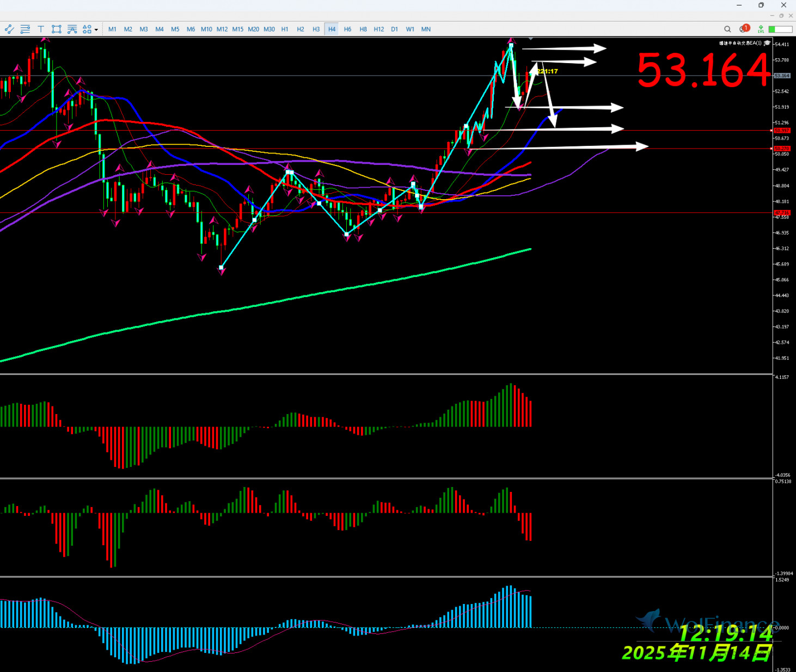Switch chart to M1 timeframe

point(112,29)
